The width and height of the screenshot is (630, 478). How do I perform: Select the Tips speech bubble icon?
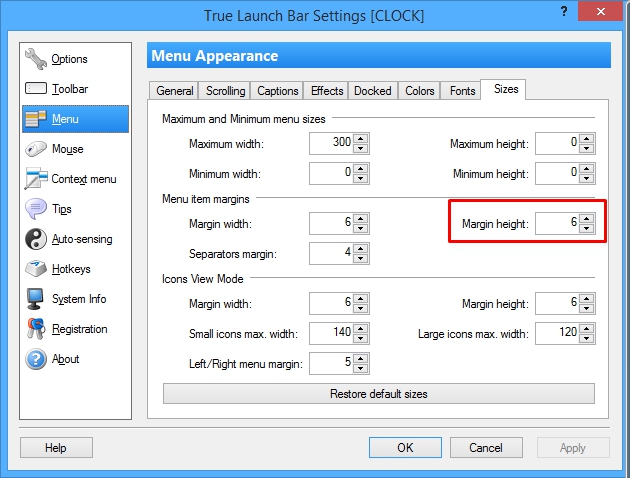click(36, 209)
